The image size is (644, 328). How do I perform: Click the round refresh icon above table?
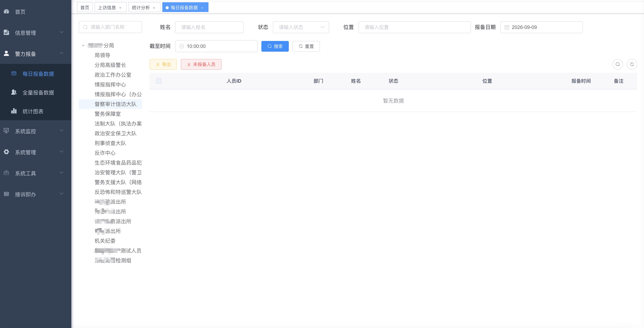[x=632, y=64]
